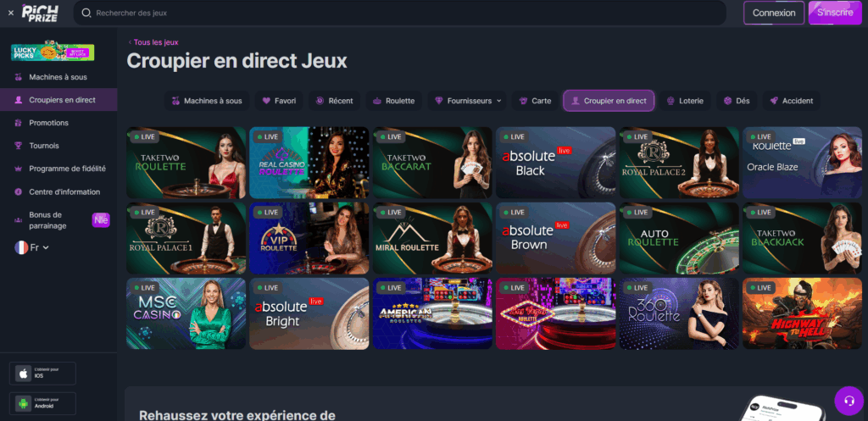The height and width of the screenshot is (421, 868).
Task: Open the TakeTwo Roulette game
Action: 186,163
